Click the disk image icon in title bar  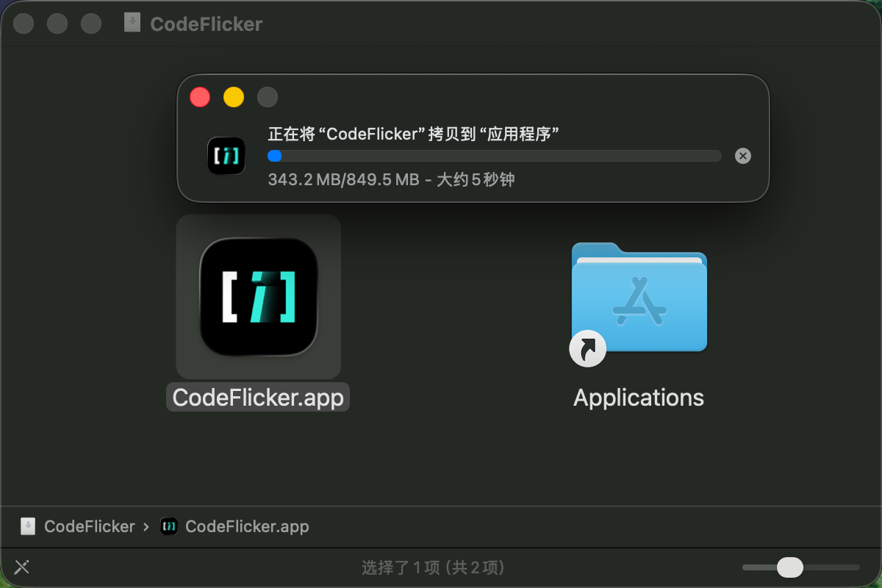coord(132,24)
